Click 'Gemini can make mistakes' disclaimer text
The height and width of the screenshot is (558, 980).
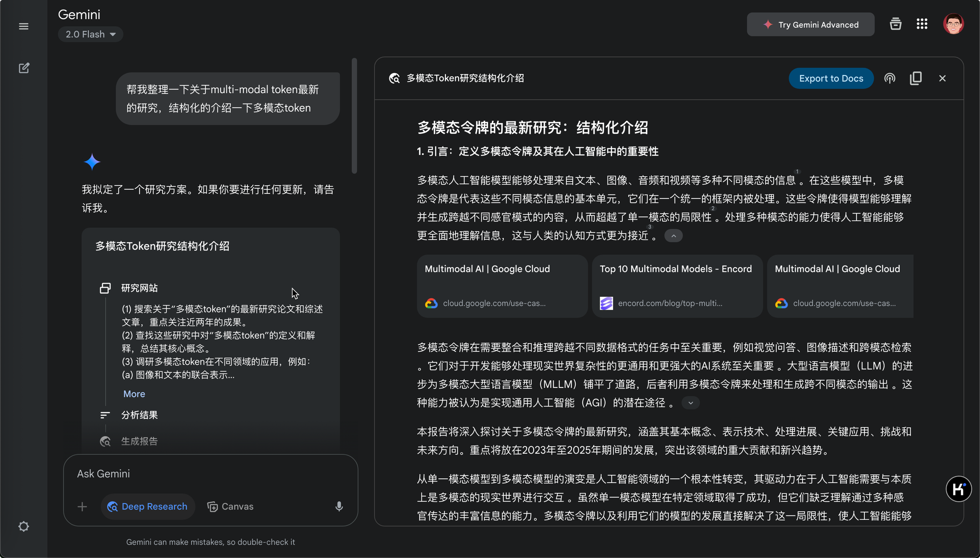211,542
